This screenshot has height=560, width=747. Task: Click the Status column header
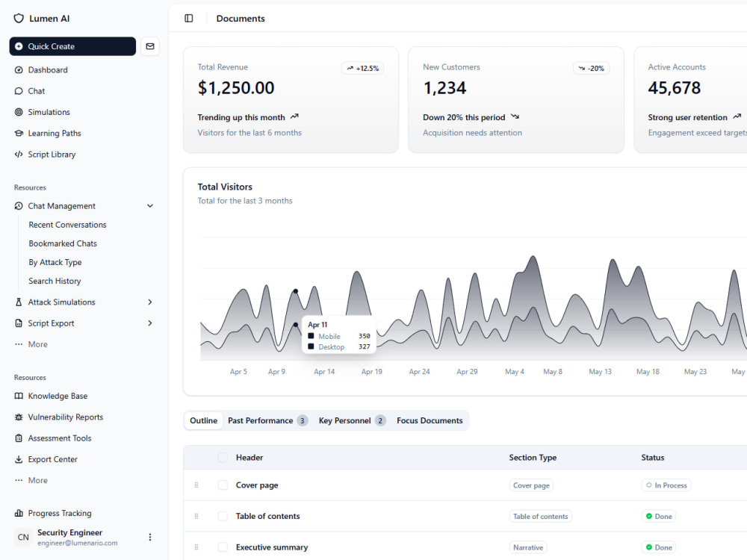point(653,458)
